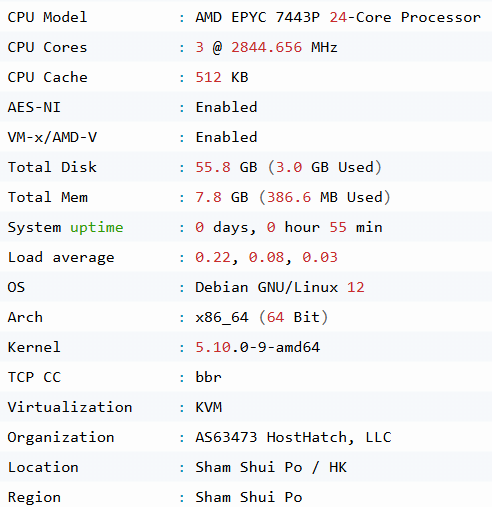The width and height of the screenshot is (492, 507).
Task: Click the green 'uptime' word
Action: click(97, 228)
